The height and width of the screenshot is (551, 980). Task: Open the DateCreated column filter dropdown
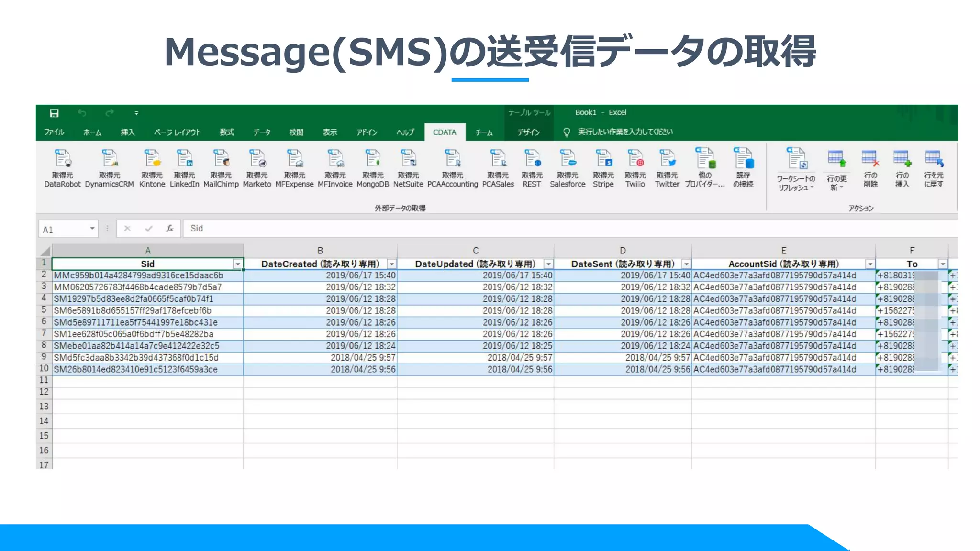click(x=391, y=264)
